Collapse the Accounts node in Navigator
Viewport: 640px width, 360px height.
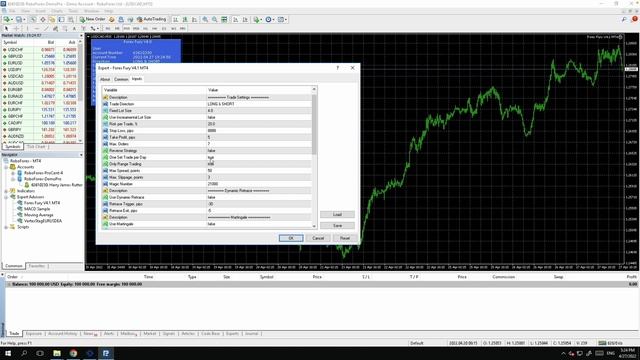tap(6, 167)
